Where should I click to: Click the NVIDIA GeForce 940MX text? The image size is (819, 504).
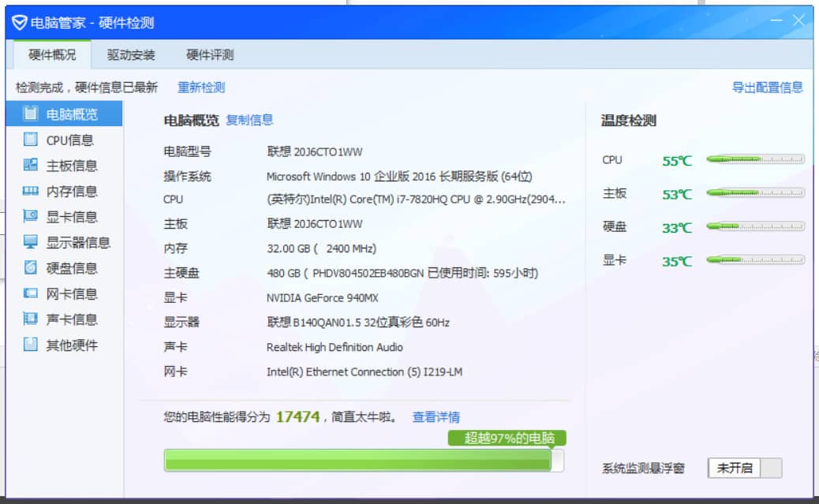(322, 297)
